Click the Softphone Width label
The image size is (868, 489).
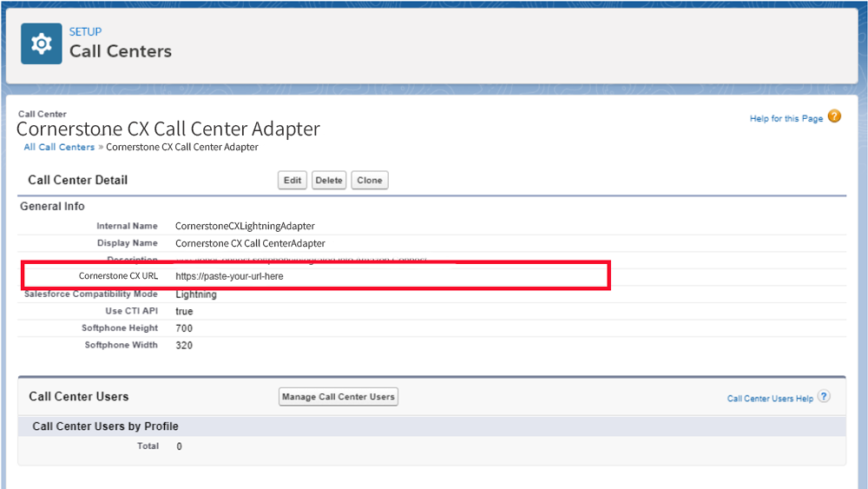(121, 345)
